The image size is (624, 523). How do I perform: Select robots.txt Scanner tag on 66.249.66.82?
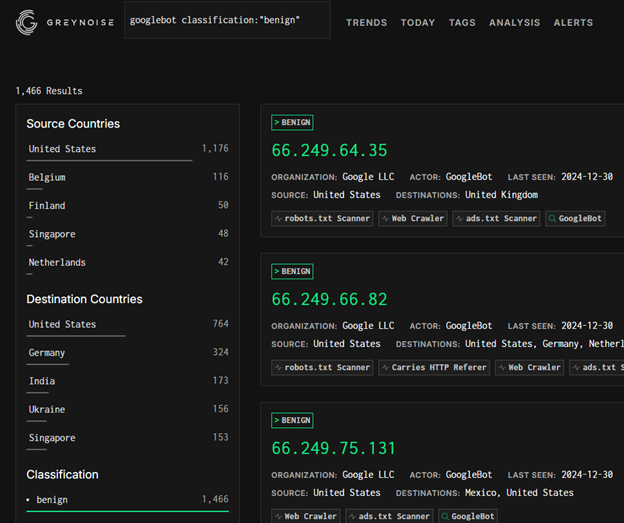322,367
